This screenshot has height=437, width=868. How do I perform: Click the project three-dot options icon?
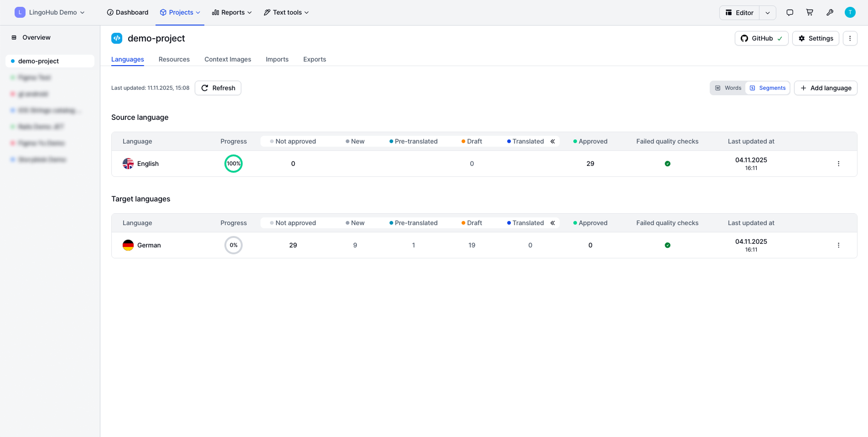tap(850, 38)
